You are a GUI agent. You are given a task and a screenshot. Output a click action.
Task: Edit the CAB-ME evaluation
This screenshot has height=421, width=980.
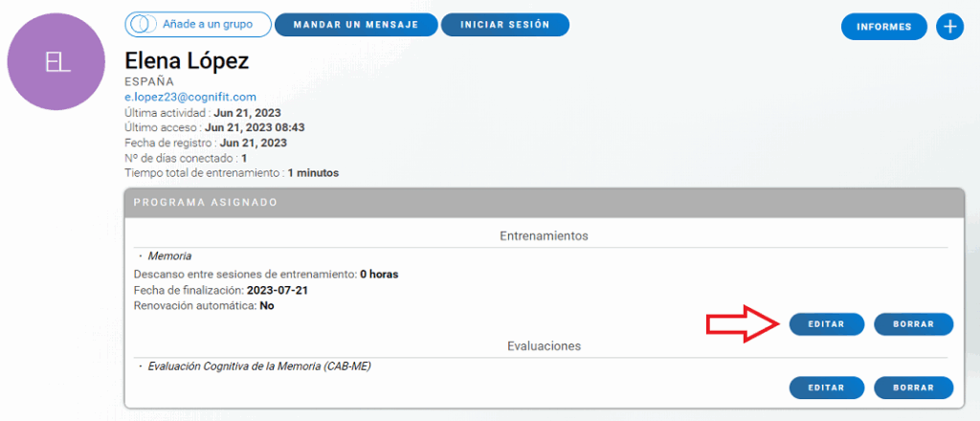click(827, 388)
